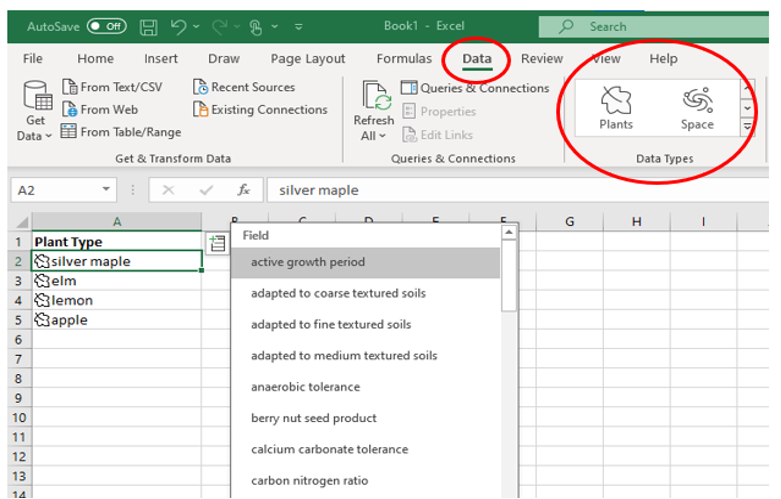Screen dimensions: 781x499
Task: Click the Select All corner triangle
Action: (22, 222)
